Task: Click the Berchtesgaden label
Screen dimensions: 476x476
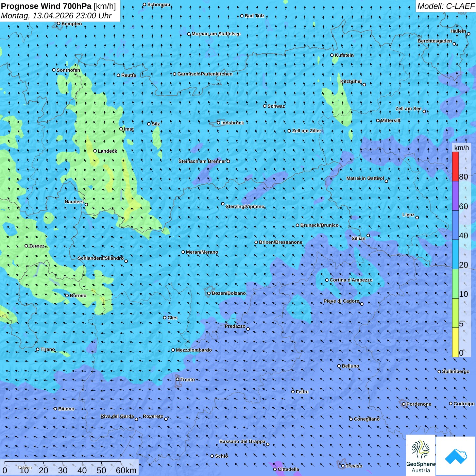Action: (435, 41)
